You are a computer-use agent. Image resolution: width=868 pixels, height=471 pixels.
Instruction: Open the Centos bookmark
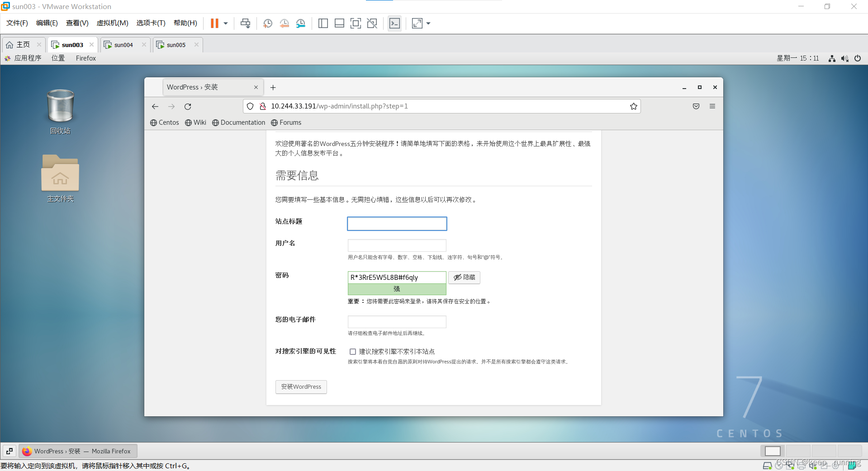165,122
